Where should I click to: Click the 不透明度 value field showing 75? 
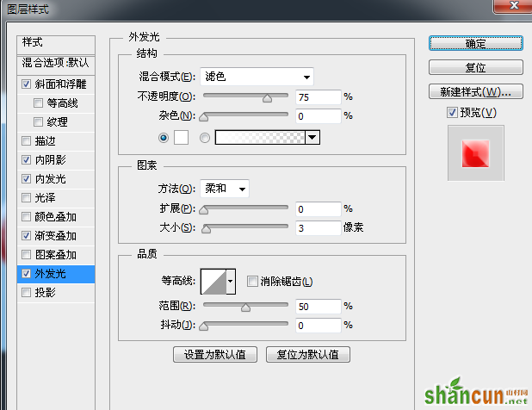318,97
